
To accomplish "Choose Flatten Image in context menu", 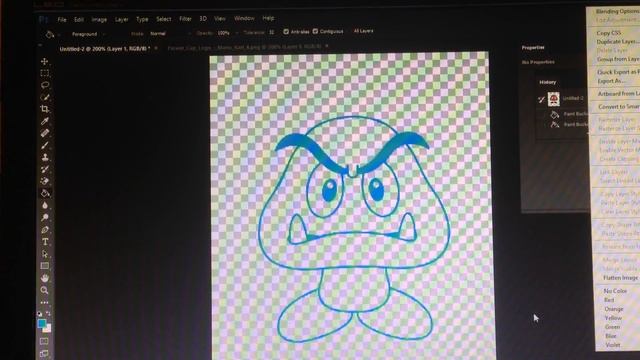I will [x=620, y=278].
